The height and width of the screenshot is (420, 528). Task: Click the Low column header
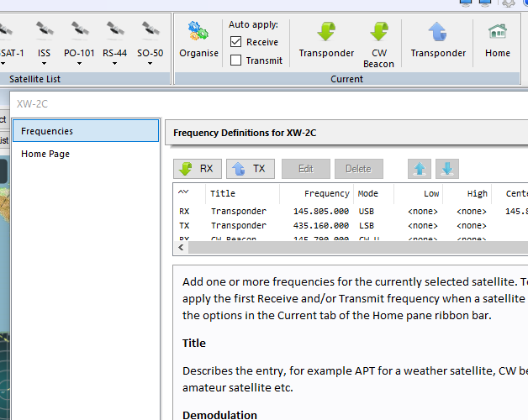418,193
